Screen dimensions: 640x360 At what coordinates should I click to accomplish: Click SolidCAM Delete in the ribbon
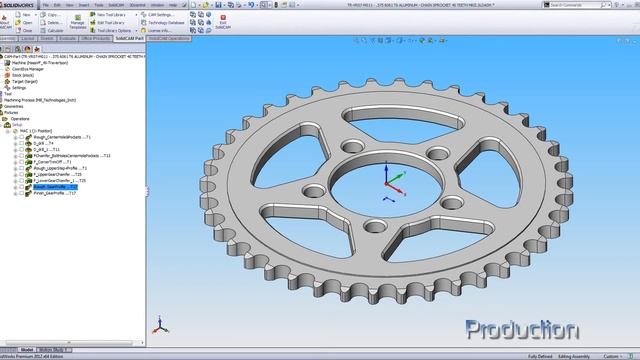point(51,23)
